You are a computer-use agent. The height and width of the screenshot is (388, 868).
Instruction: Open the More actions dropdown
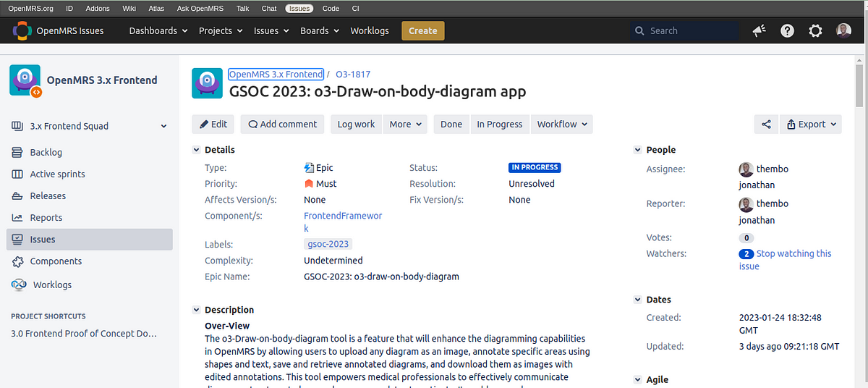tap(405, 124)
